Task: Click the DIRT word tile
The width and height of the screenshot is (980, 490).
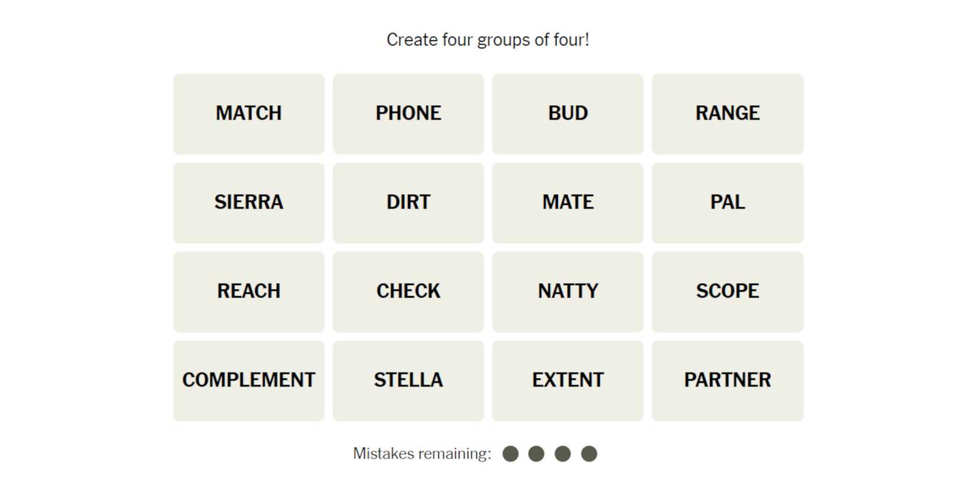Action: 408,203
